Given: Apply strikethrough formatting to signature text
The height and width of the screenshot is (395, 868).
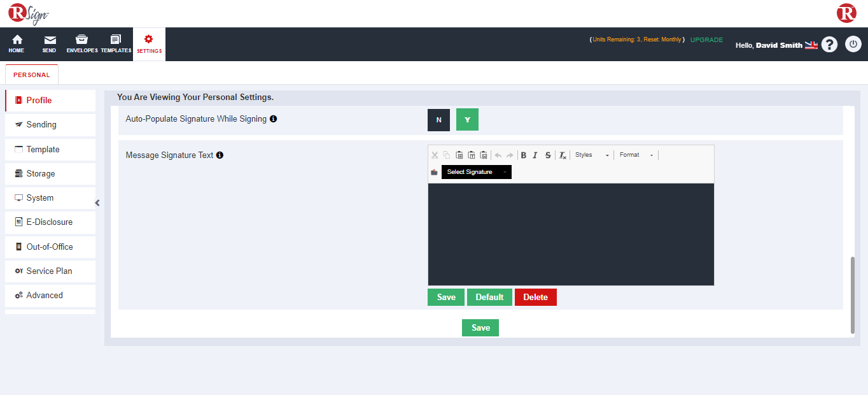Looking at the screenshot, I should pos(548,155).
